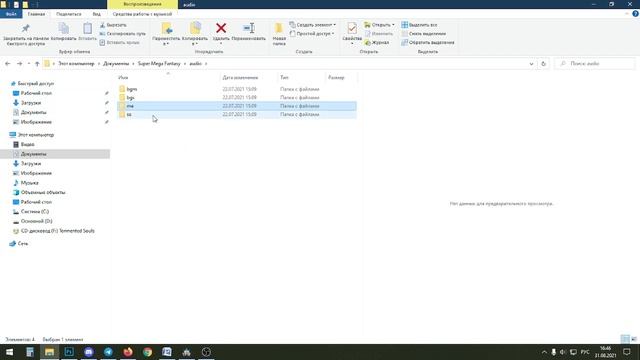Click the search audio field
Viewport: 640px width, 360px height.
tap(594, 64)
